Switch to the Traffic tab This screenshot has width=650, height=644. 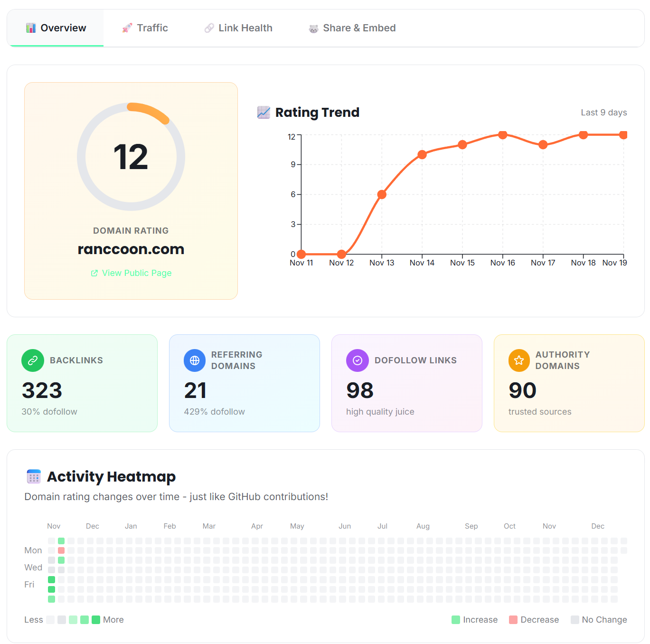145,28
